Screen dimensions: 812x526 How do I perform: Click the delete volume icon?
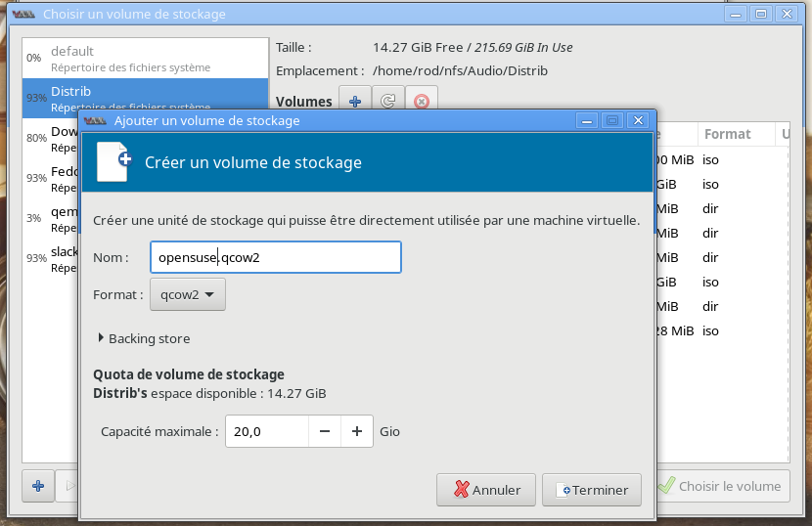click(x=421, y=101)
